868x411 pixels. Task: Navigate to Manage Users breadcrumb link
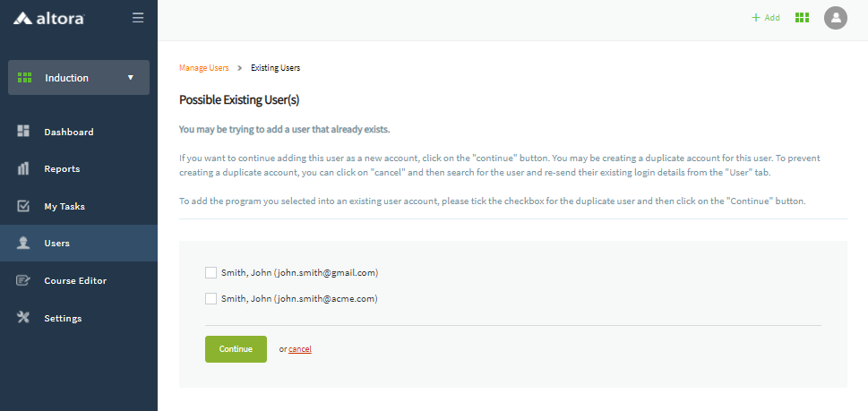204,68
